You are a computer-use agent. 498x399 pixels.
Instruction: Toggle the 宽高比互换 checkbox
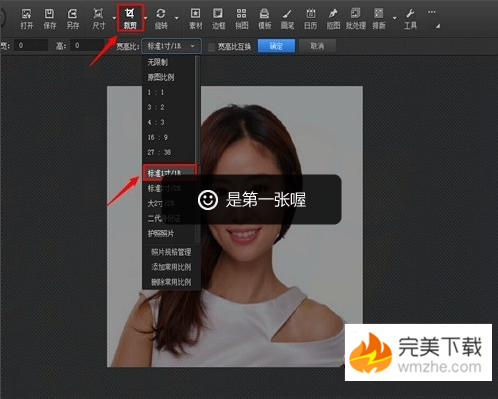[211, 47]
